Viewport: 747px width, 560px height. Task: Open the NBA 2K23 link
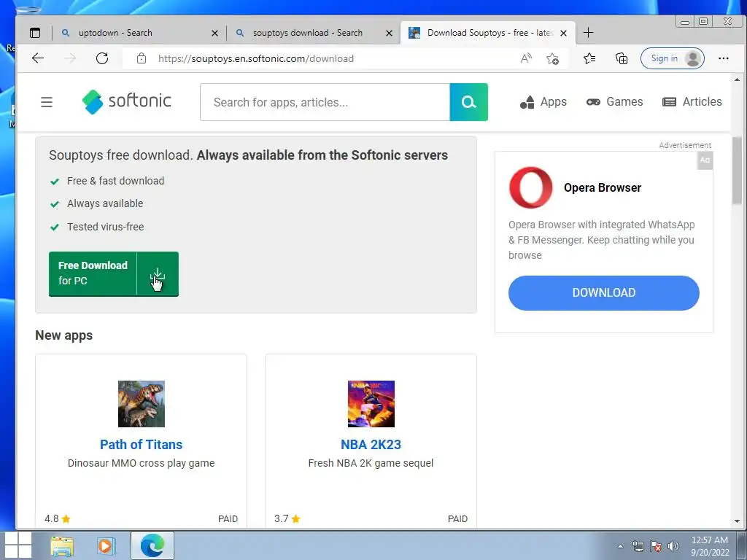(371, 445)
